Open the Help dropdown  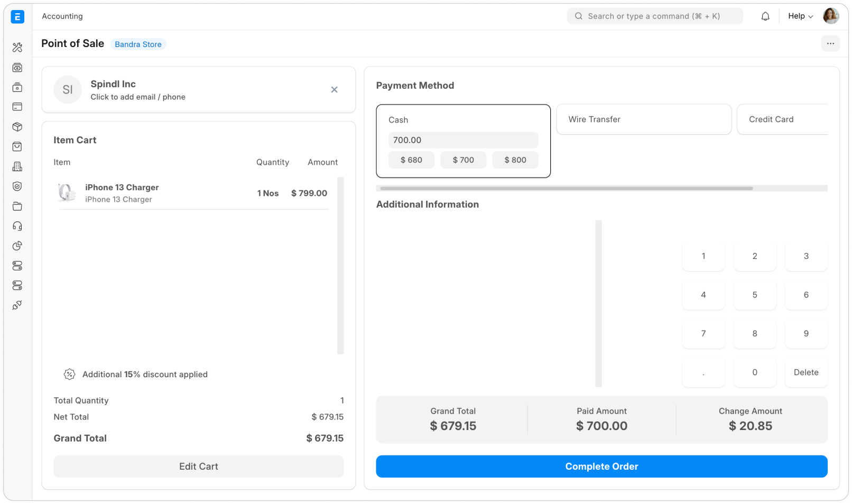pyautogui.click(x=800, y=16)
